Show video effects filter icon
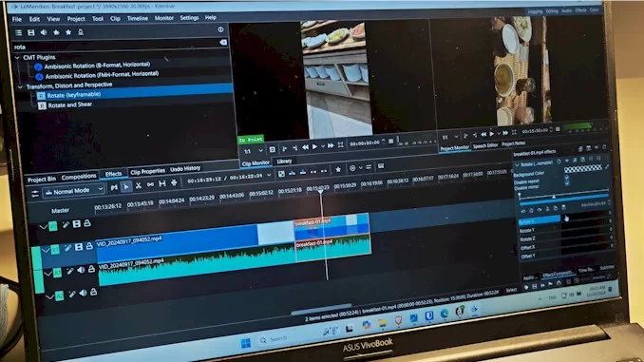Viewport: 644px width, 362px height. point(30,32)
